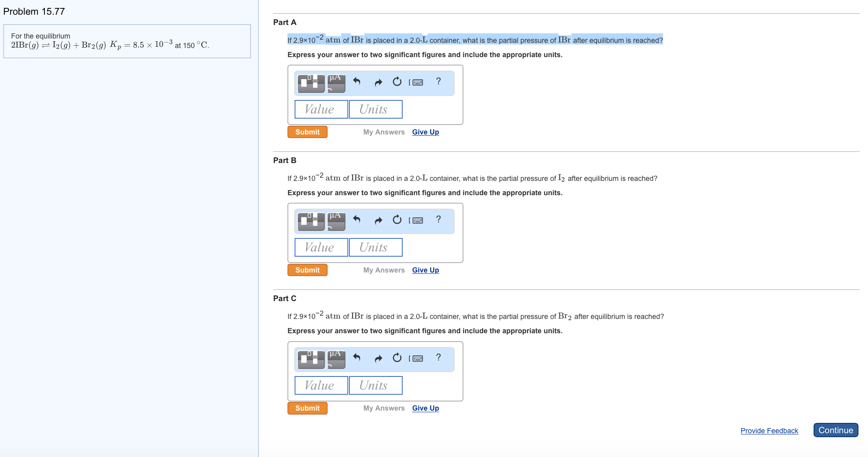
Task: Give Up on Part C
Action: [426, 408]
